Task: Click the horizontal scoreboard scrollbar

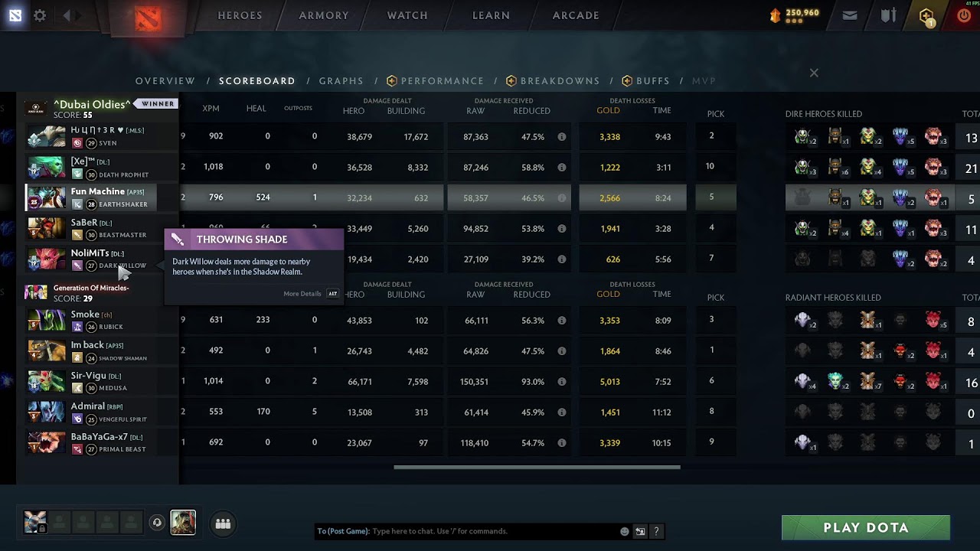Action: pyautogui.click(x=537, y=467)
